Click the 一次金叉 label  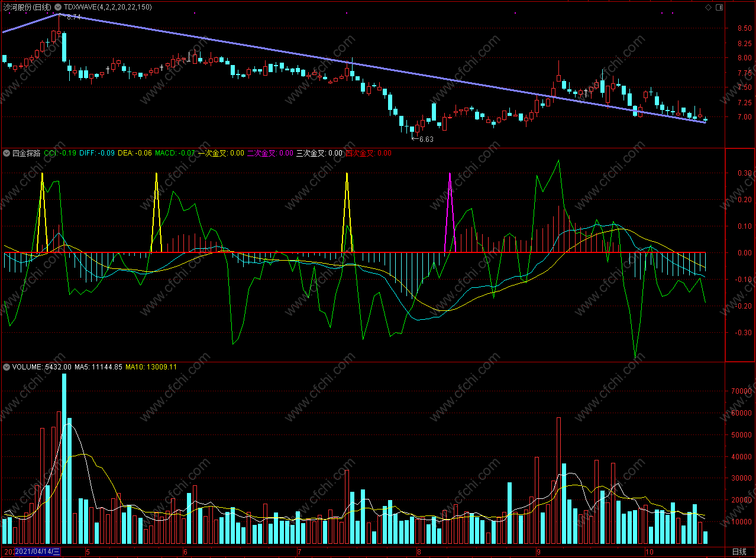click(212, 153)
